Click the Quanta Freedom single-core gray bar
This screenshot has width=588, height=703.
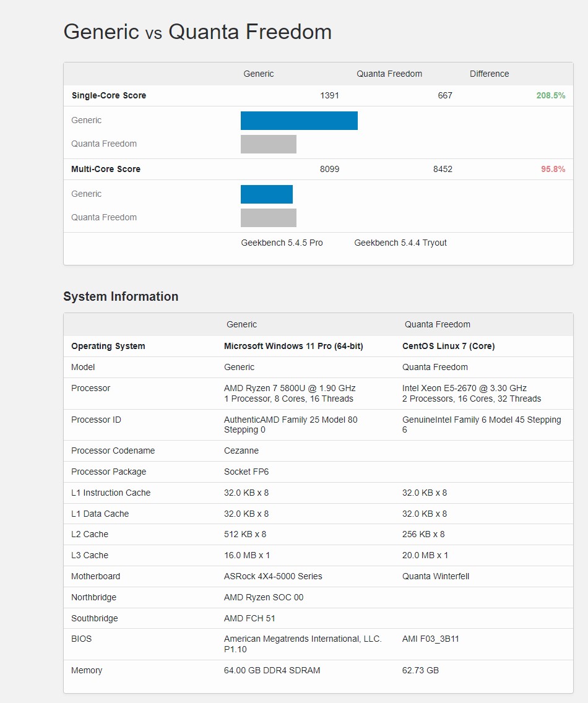tap(268, 144)
